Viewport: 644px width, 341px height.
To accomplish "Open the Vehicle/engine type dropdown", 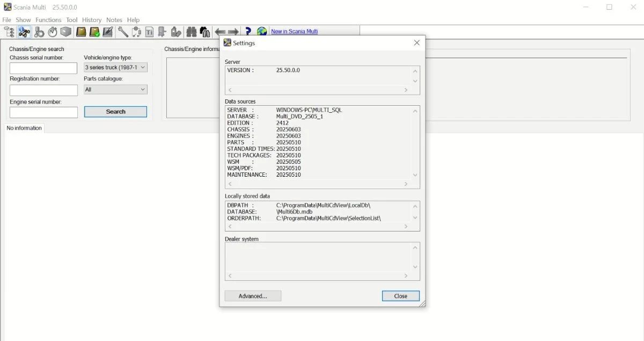I will pos(115,67).
